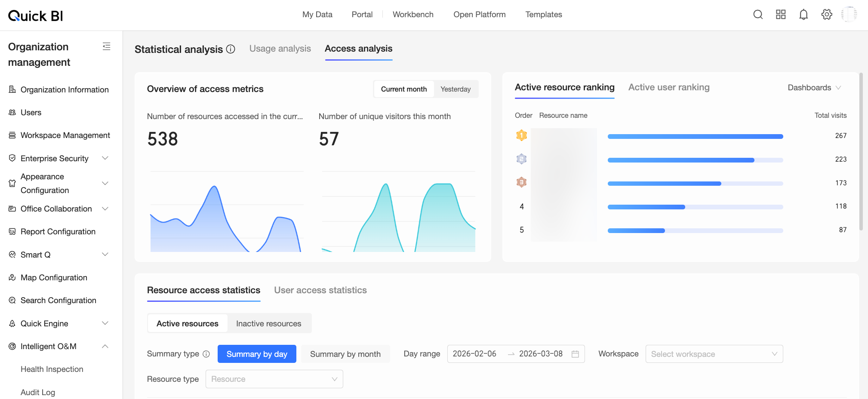Click the rank 1 visits progress bar
This screenshot has width=868, height=399.
click(695, 136)
